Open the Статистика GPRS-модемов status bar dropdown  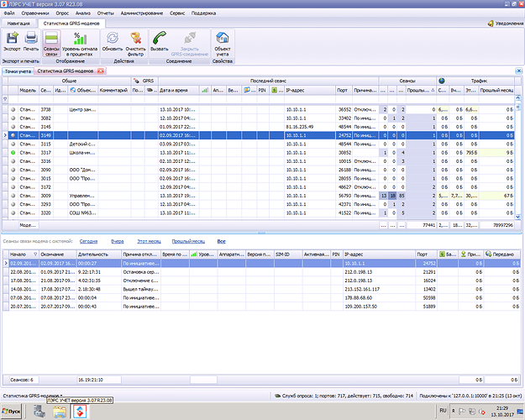tap(33, 396)
